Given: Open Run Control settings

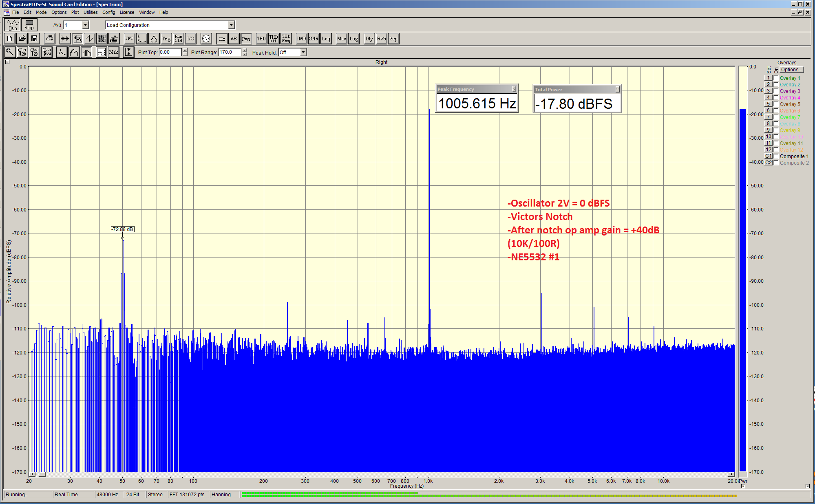Looking at the screenshot, I should [x=178, y=39].
